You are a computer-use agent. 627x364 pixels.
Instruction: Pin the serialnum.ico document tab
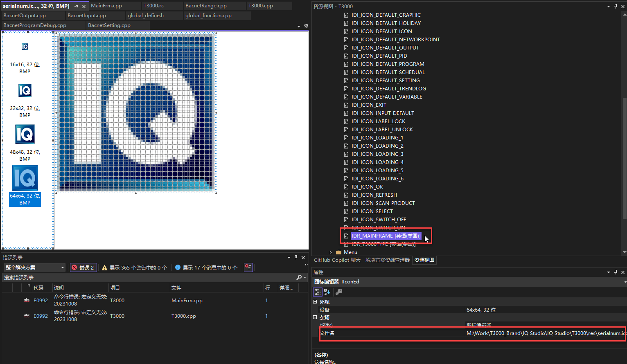coord(76,6)
